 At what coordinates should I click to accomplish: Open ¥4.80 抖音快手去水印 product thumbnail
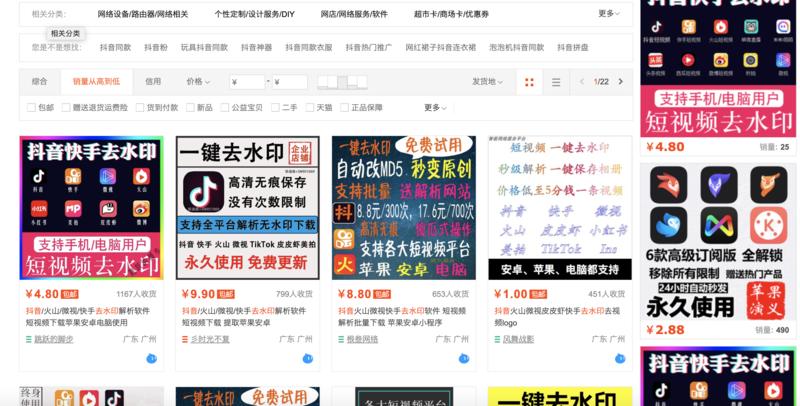click(x=91, y=208)
